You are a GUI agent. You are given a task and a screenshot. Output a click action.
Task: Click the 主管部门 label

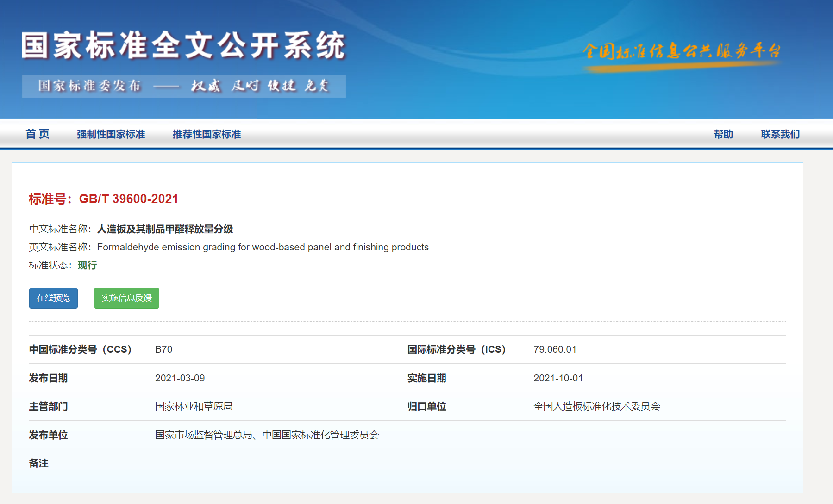[x=48, y=406]
